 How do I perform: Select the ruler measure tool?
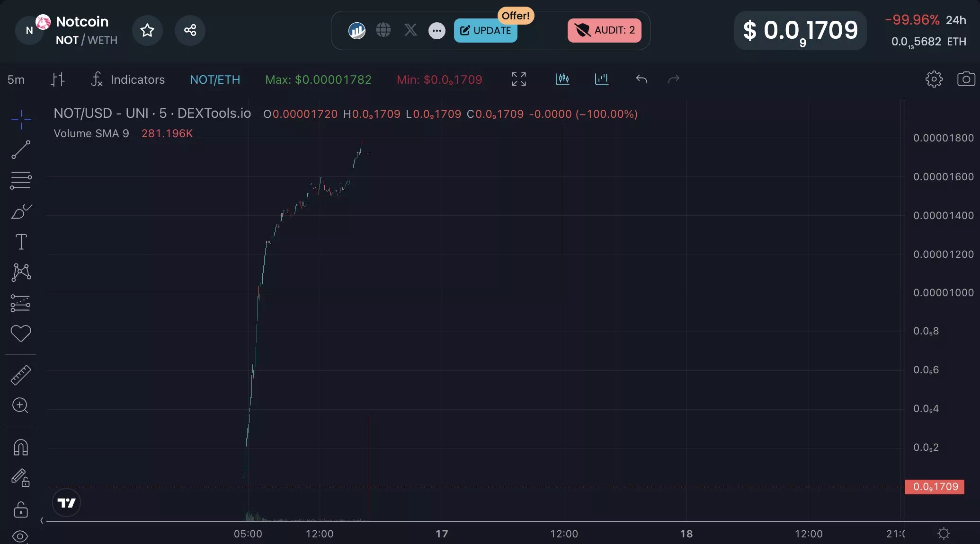coord(21,375)
